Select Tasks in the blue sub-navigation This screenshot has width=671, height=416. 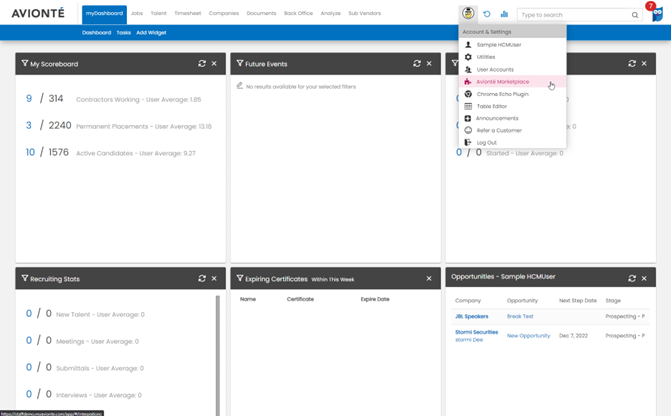[x=124, y=33]
